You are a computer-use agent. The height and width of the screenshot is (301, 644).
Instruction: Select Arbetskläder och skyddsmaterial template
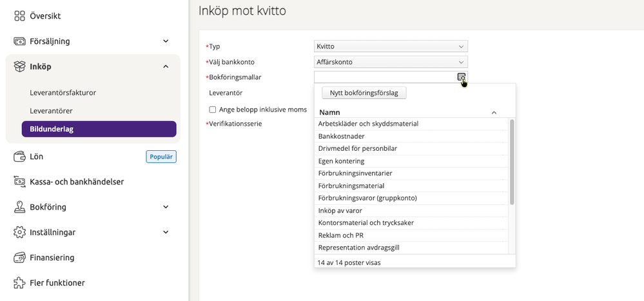point(411,124)
